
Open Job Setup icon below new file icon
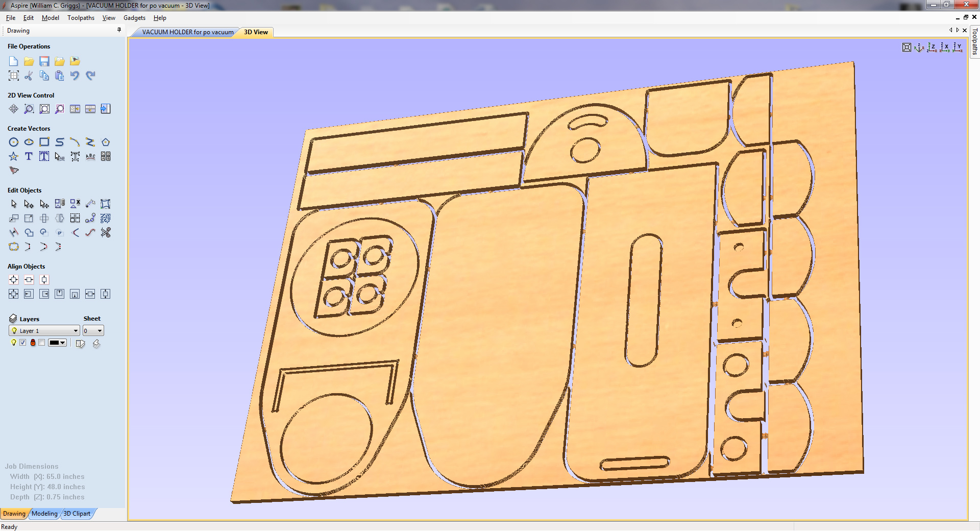point(14,76)
